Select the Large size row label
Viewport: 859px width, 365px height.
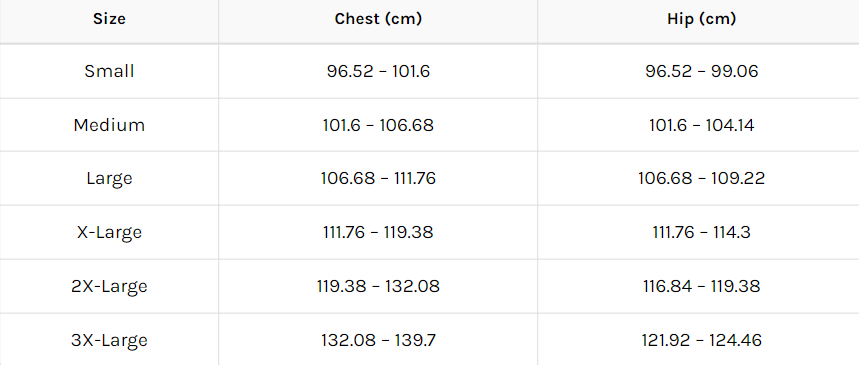pos(109,179)
